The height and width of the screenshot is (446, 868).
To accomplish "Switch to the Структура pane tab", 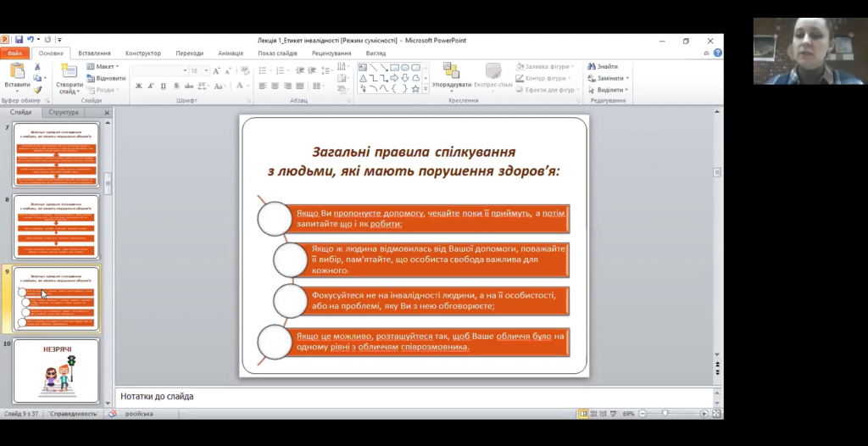I will point(64,112).
